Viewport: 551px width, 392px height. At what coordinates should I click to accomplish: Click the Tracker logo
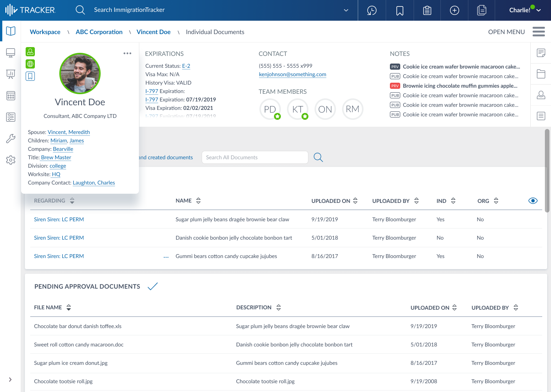tap(31, 10)
